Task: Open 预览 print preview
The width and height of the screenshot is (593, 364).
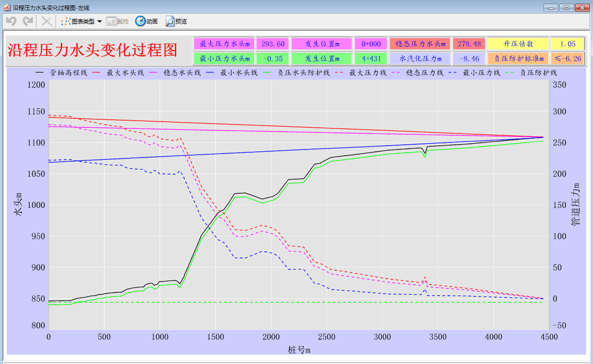Action: coord(176,21)
